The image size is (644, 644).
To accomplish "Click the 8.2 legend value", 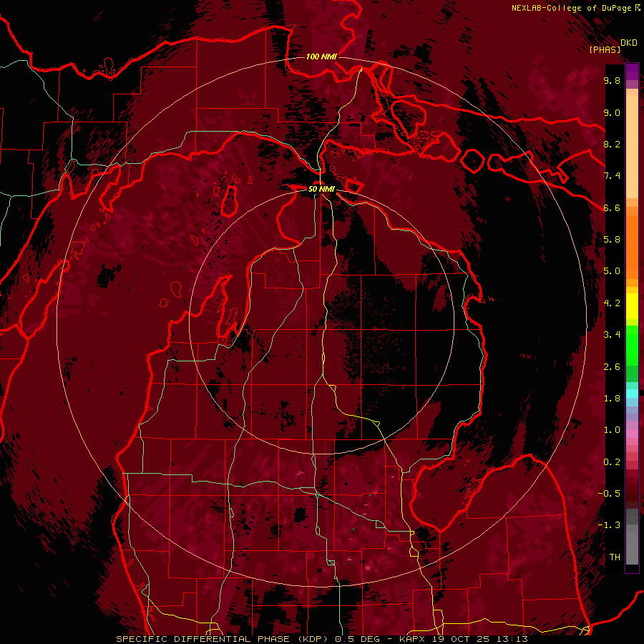I will (612, 144).
